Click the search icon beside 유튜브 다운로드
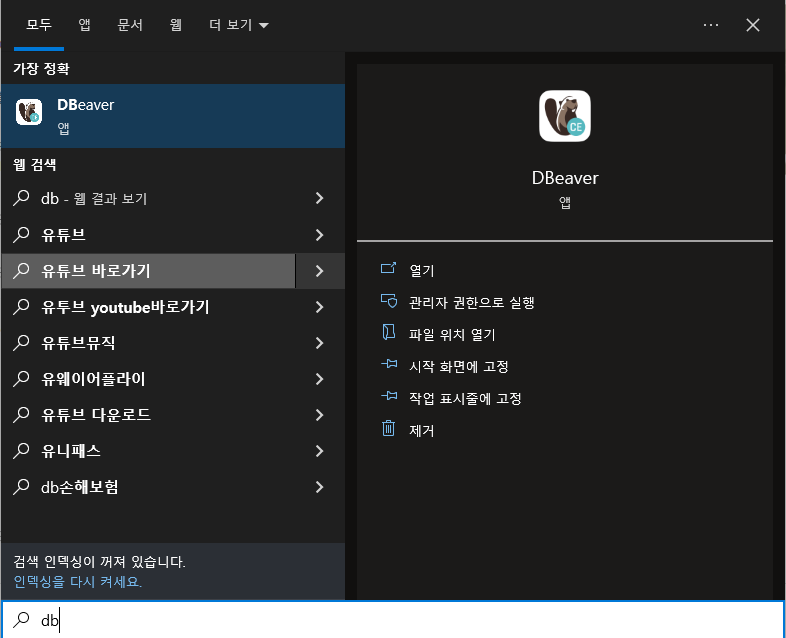This screenshot has height=638, width=786. point(21,415)
